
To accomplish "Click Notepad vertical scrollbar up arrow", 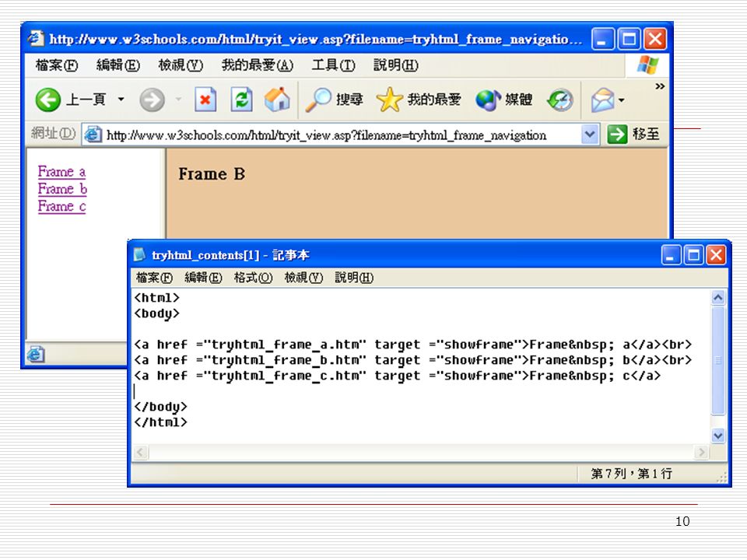I will coord(718,298).
